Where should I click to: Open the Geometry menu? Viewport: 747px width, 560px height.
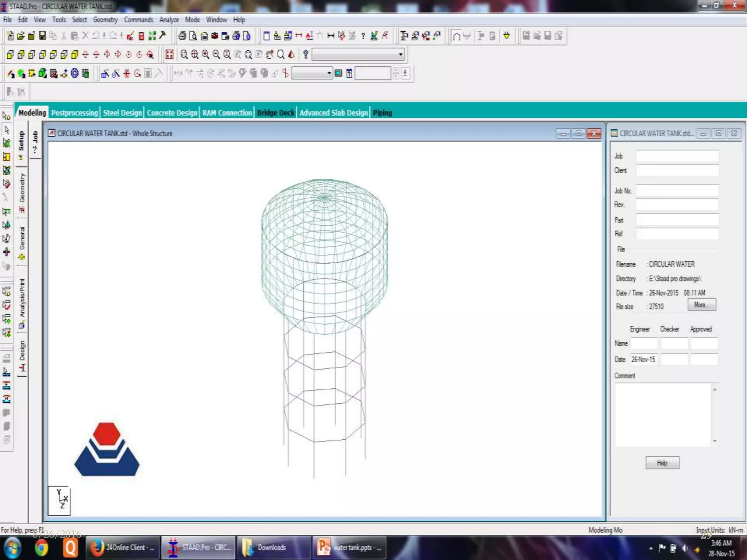coord(105,20)
